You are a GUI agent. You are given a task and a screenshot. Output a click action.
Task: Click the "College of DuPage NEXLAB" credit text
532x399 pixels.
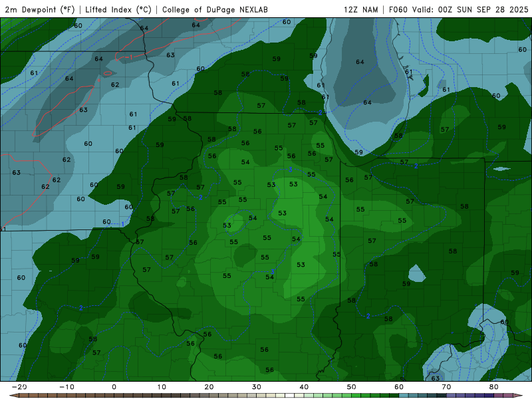point(215,9)
